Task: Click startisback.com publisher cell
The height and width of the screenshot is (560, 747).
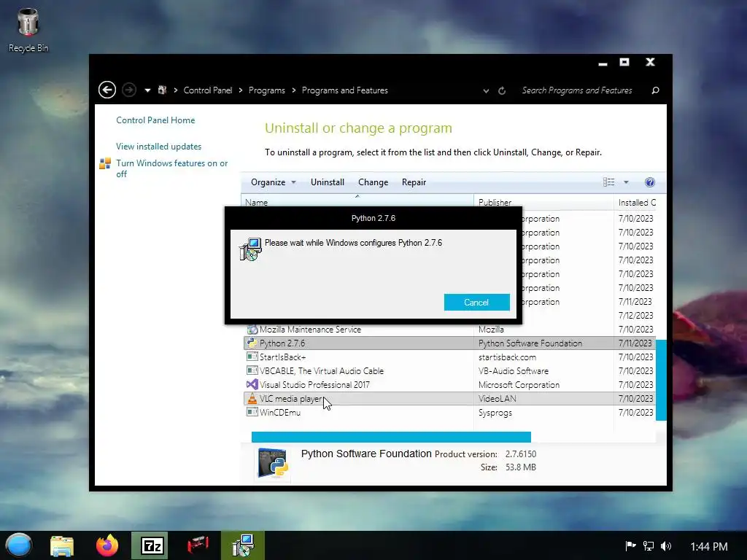Action: [508, 357]
